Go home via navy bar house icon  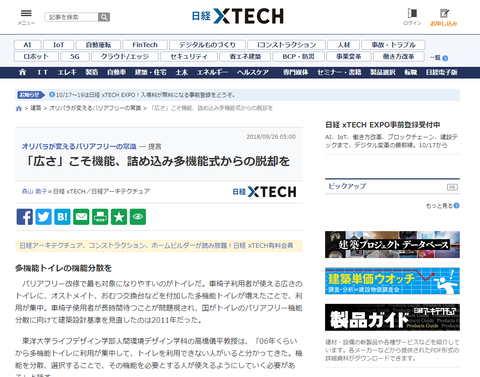pyautogui.click(x=22, y=72)
